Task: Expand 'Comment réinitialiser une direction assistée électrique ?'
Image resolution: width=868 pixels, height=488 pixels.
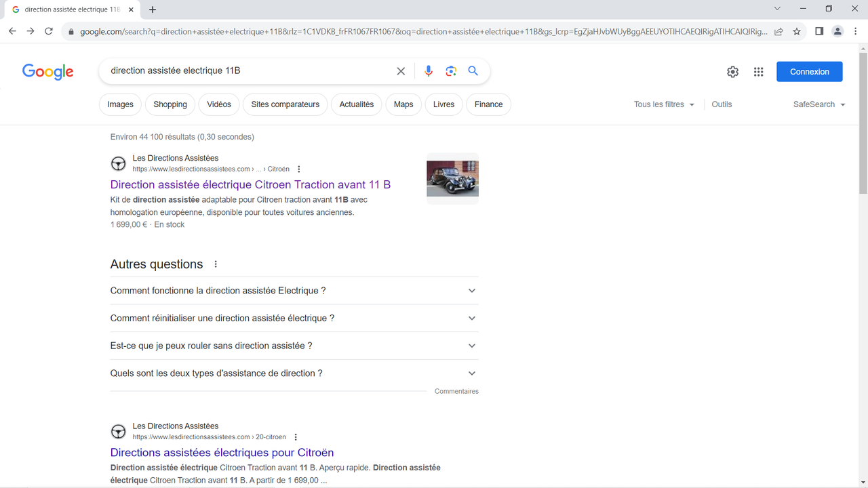Action: click(x=294, y=318)
